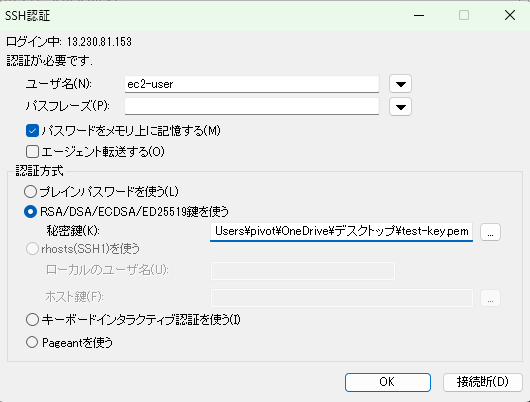This screenshot has width=530, height=402.
Task: Browse for private key file button
Action: pos(490,232)
